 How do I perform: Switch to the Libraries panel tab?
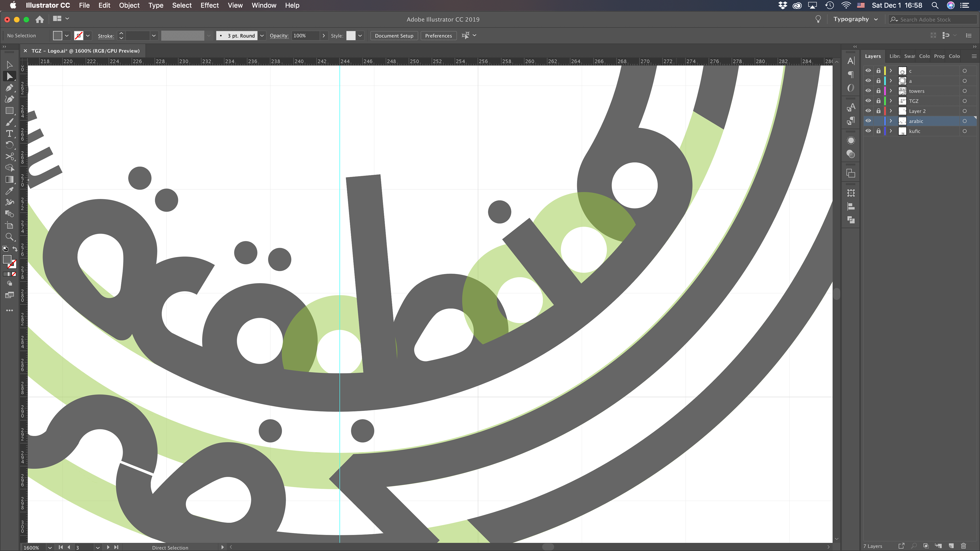[895, 56]
